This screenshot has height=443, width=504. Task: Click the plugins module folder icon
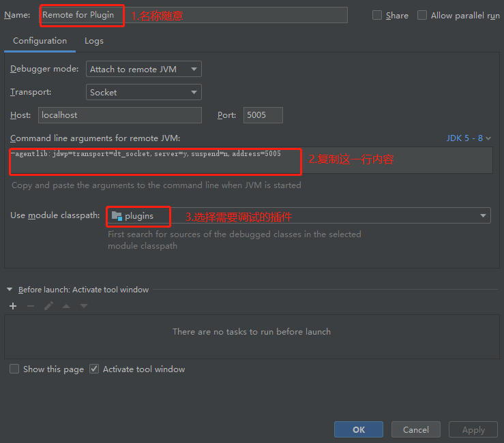click(x=117, y=216)
